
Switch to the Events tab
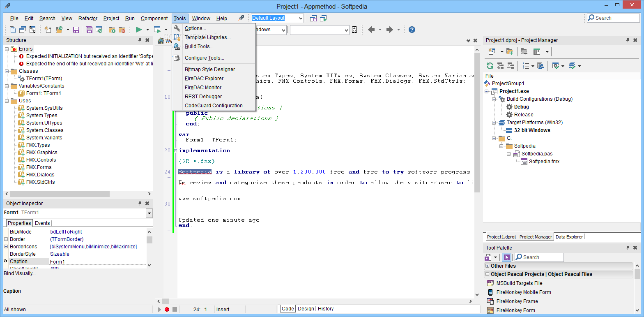(42, 223)
